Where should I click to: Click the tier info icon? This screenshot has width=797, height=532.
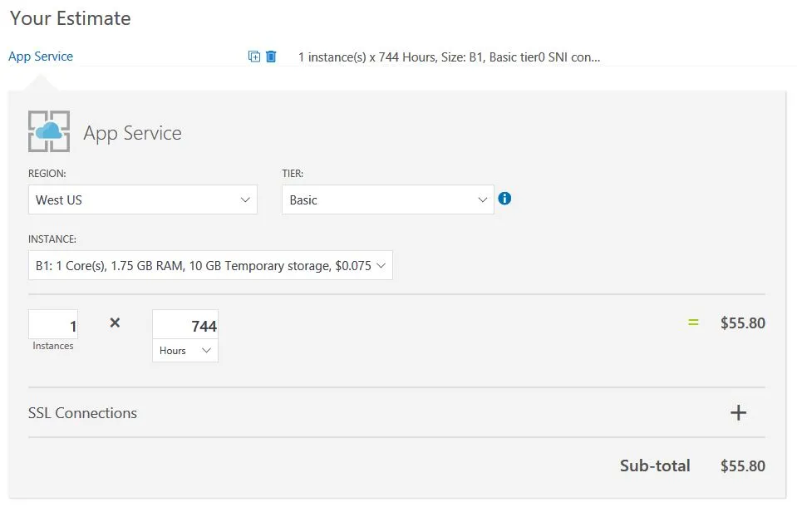click(x=504, y=199)
